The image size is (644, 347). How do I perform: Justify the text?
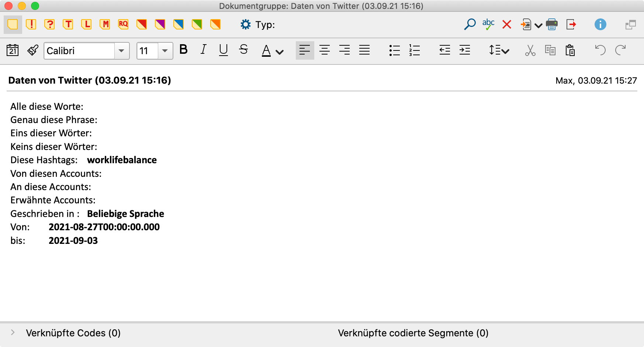click(x=364, y=50)
